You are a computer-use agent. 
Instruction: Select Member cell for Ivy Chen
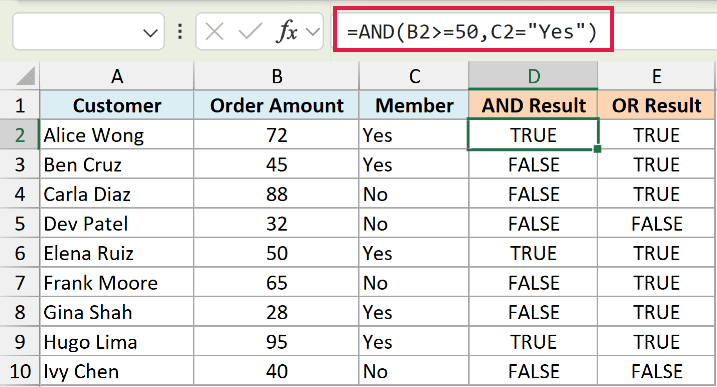coord(414,371)
